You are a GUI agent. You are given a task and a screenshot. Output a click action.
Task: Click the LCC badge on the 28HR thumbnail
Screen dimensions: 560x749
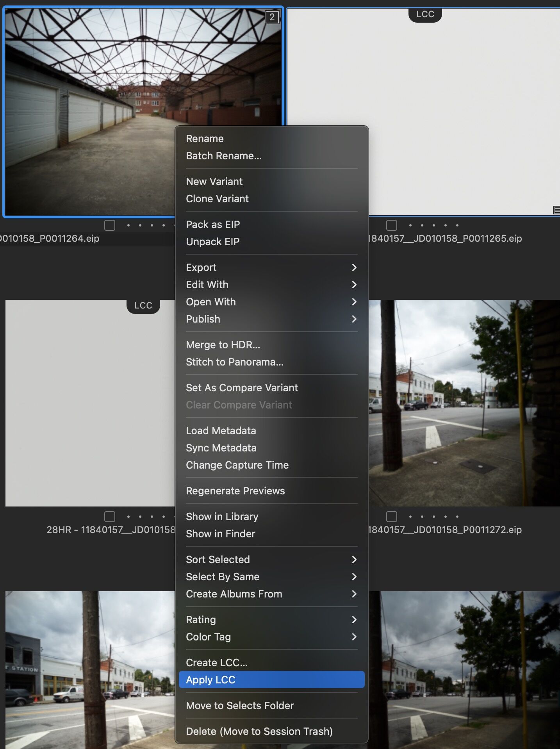(x=143, y=306)
